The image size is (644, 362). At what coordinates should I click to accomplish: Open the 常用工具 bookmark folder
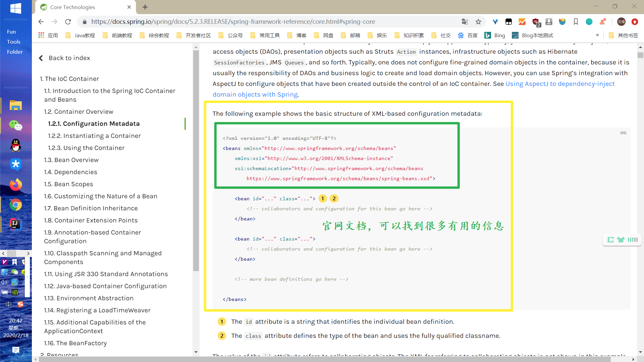coord(265,35)
